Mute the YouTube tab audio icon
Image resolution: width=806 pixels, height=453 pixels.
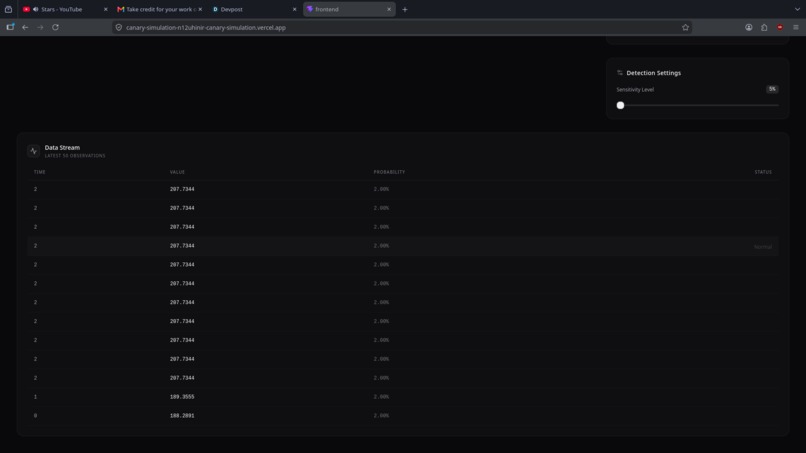(x=35, y=9)
